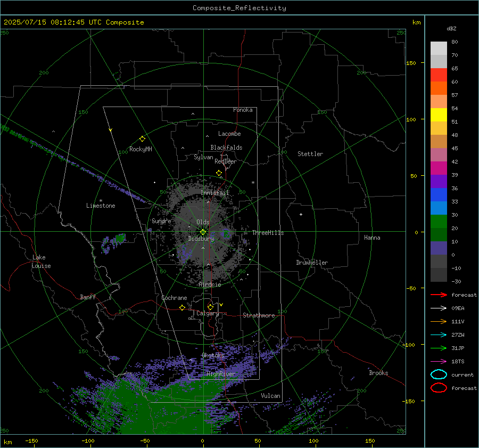The image size is (479, 448).
Task: Click the red forecast arrow in legend
Action: [439, 295]
